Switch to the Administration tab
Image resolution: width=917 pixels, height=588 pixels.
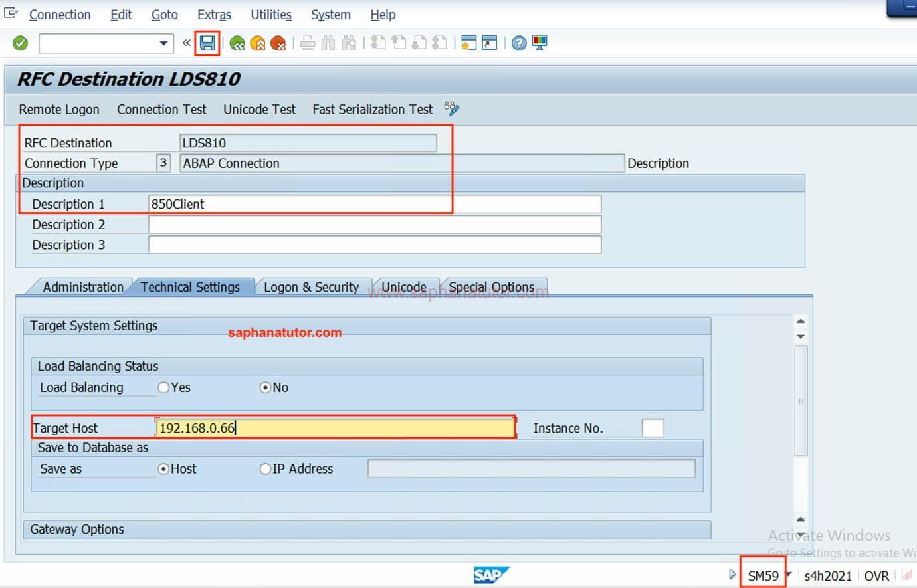[x=82, y=287]
